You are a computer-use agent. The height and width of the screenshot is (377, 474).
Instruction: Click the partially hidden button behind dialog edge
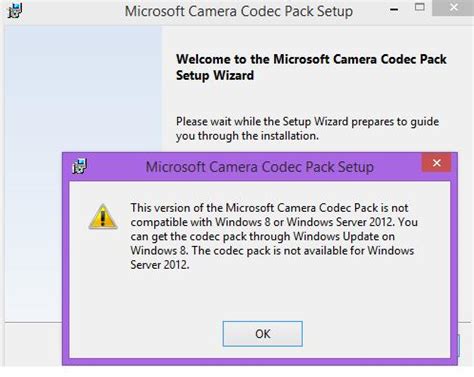click(459, 346)
